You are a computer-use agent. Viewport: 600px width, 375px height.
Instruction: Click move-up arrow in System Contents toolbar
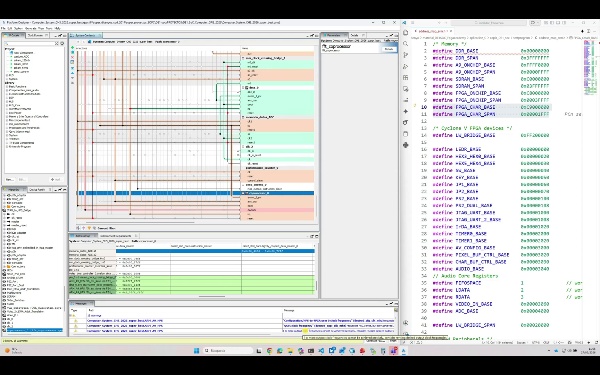(x=72, y=73)
